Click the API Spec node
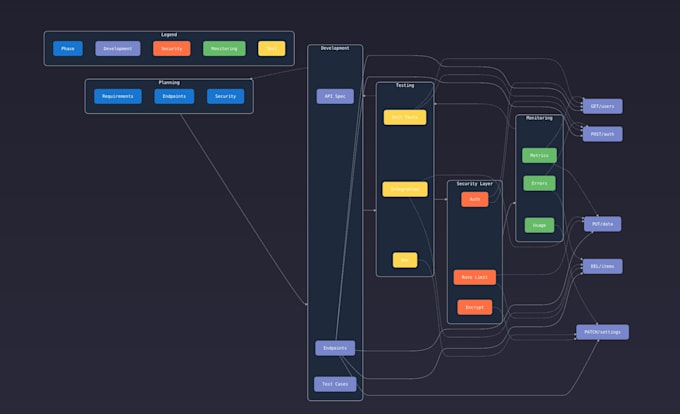680x414 pixels. click(x=335, y=96)
